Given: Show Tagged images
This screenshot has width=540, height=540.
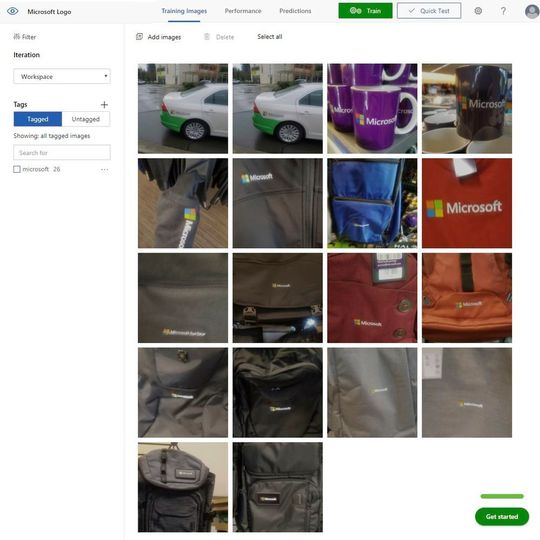Looking at the screenshot, I should (x=38, y=119).
